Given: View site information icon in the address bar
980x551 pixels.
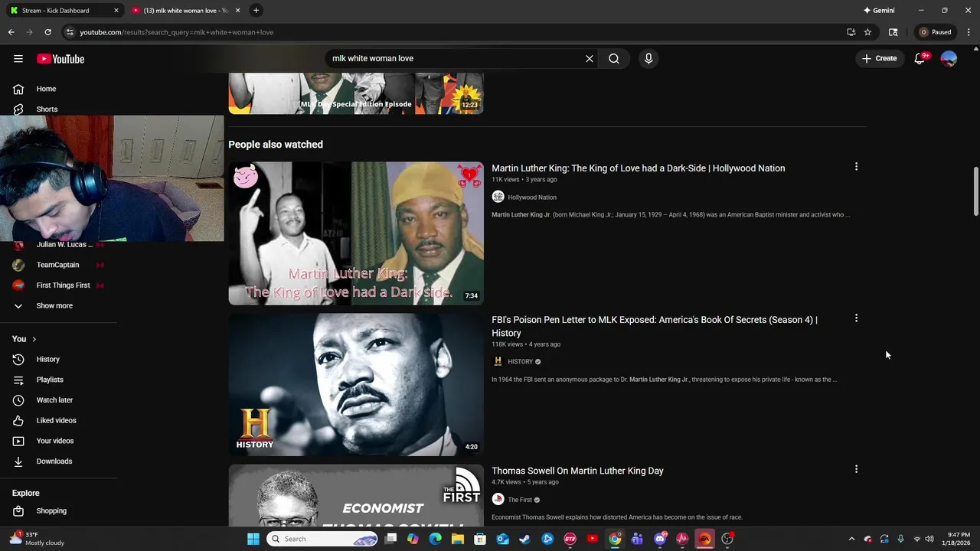Looking at the screenshot, I should [70, 32].
